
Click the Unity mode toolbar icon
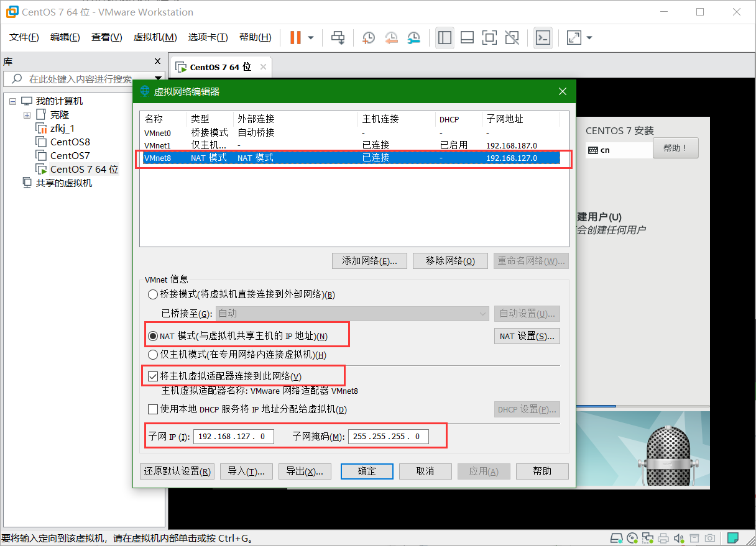[x=512, y=38]
